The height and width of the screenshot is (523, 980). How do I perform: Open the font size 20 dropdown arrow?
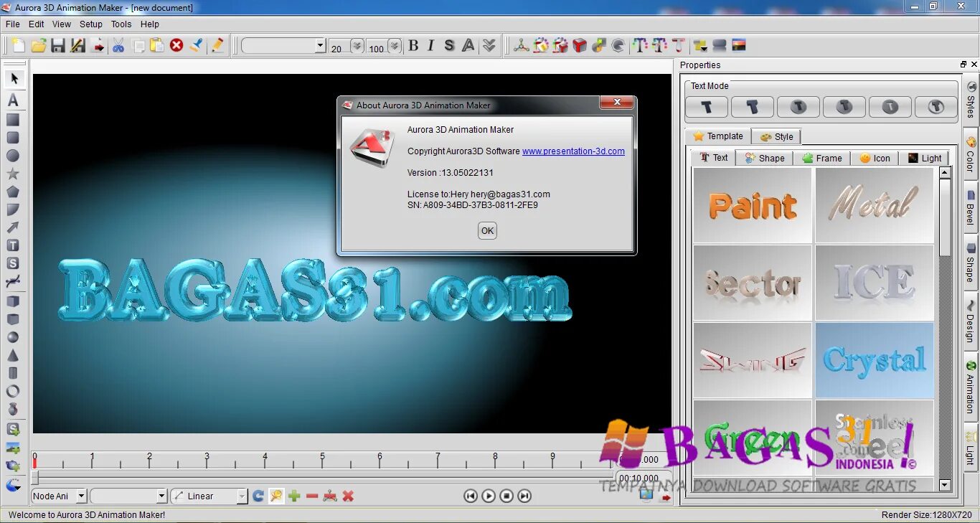[x=357, y=46]
